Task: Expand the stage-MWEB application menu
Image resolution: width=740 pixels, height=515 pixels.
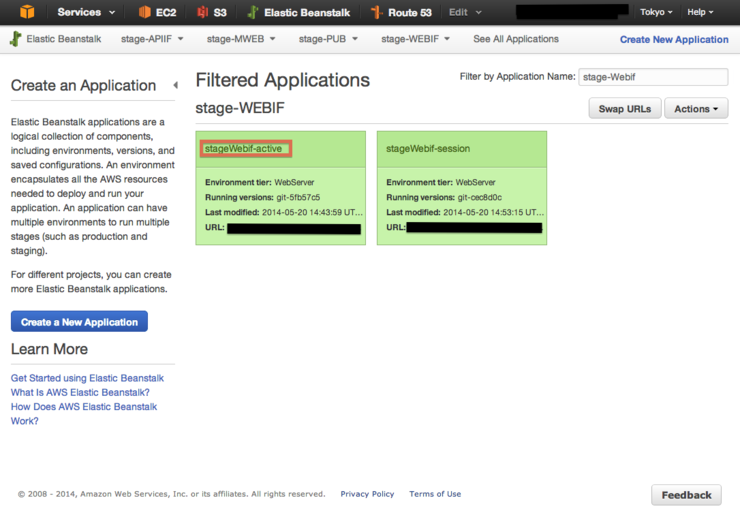Action: 241,39
